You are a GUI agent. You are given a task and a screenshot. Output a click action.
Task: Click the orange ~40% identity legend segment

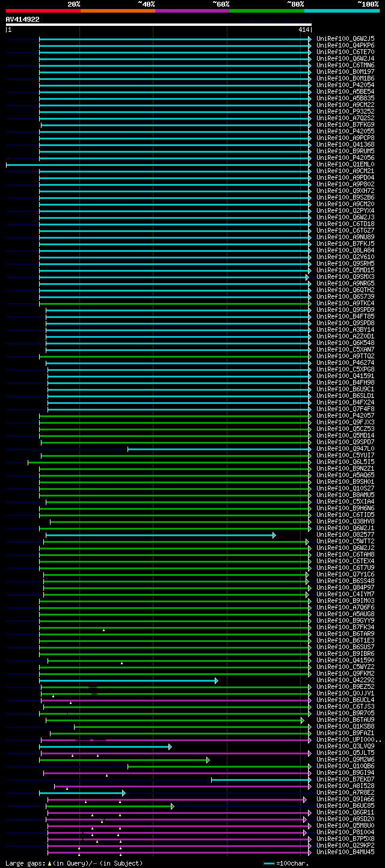pos(118,10)
